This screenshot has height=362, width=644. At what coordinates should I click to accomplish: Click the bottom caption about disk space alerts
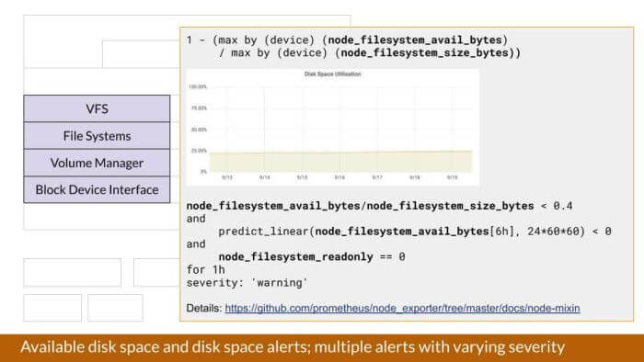pyautogui.click(x=293, y=347)
